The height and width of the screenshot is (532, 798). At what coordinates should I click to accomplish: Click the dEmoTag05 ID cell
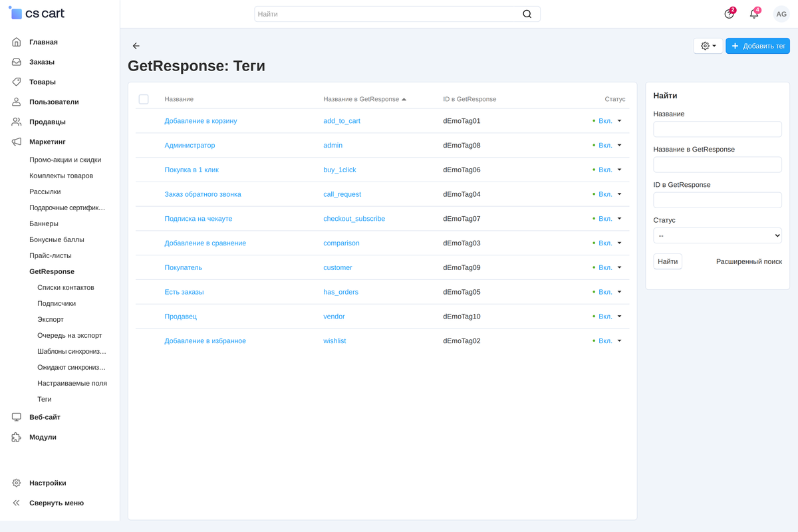click(462, 292)
